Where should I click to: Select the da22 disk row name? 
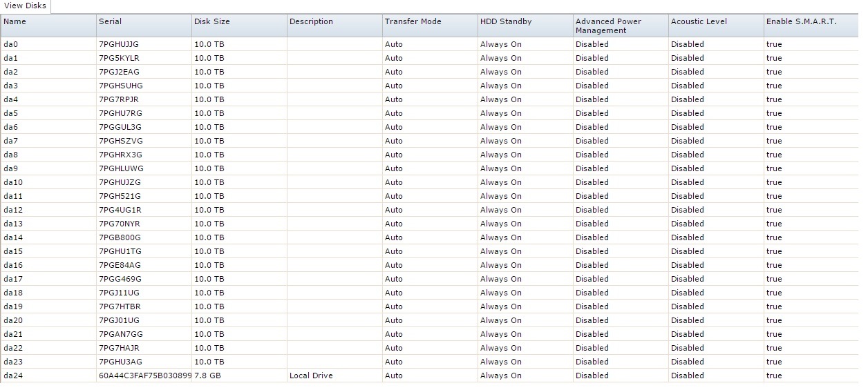tap(14, 348)
